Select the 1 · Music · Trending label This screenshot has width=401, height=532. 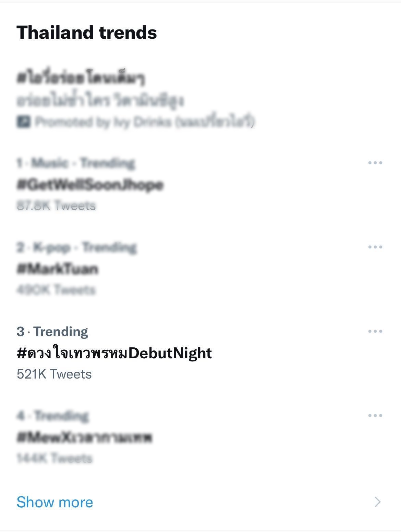75,163
